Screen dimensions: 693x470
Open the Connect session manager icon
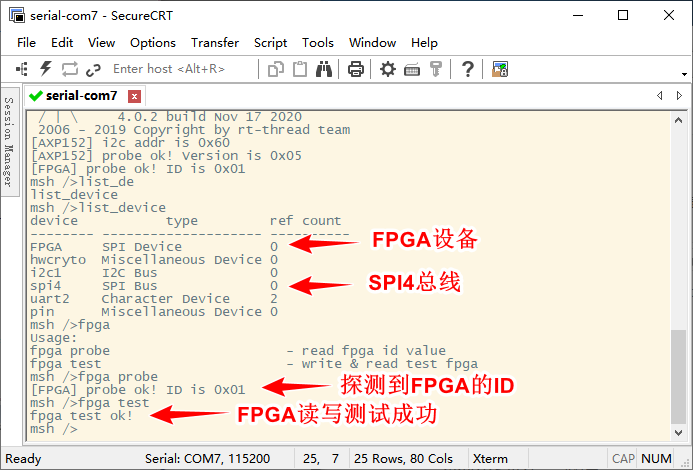point(22,69)
